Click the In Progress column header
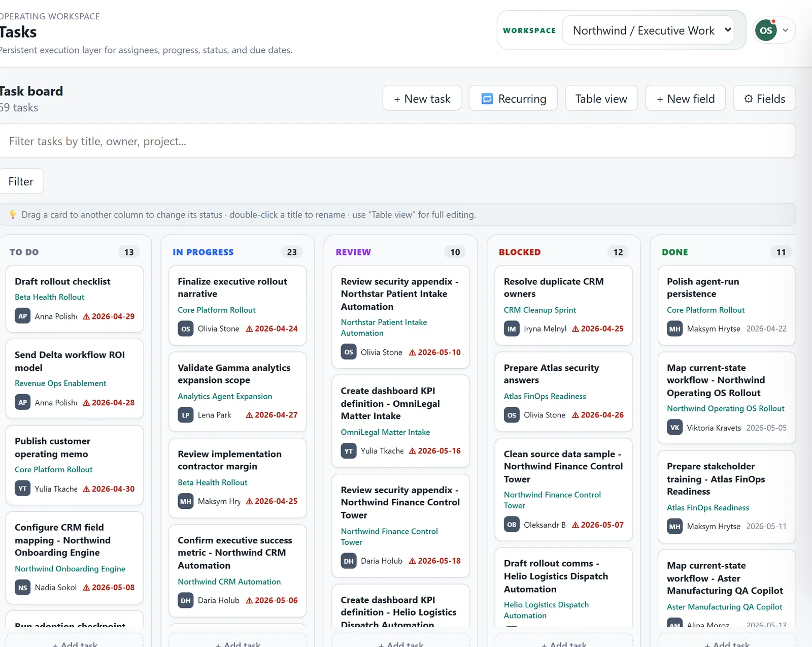The width and height of the screenshot is (812, 647). (x=203, y=252)
